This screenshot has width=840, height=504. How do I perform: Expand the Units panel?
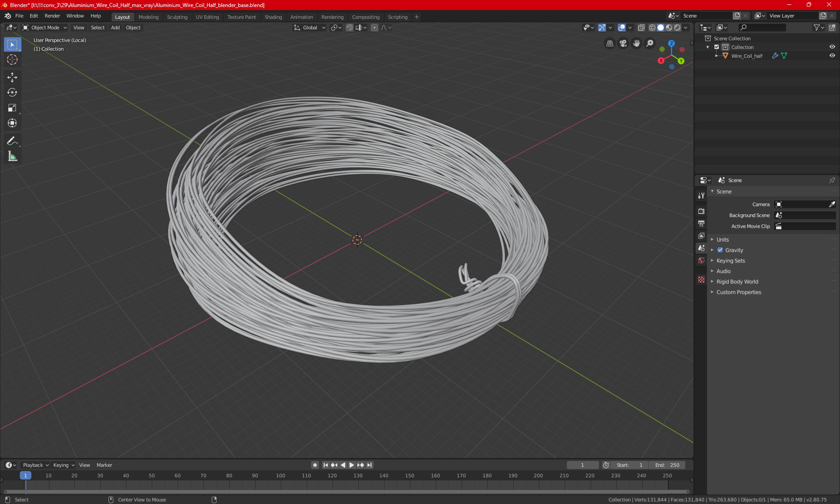[723, 240]
